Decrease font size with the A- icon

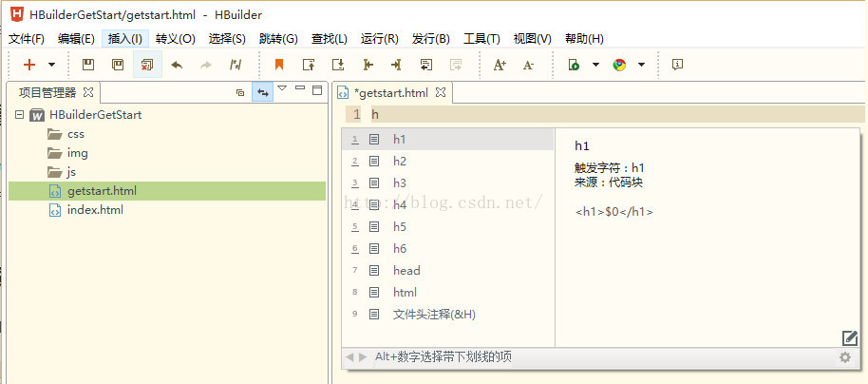[528, 65]
